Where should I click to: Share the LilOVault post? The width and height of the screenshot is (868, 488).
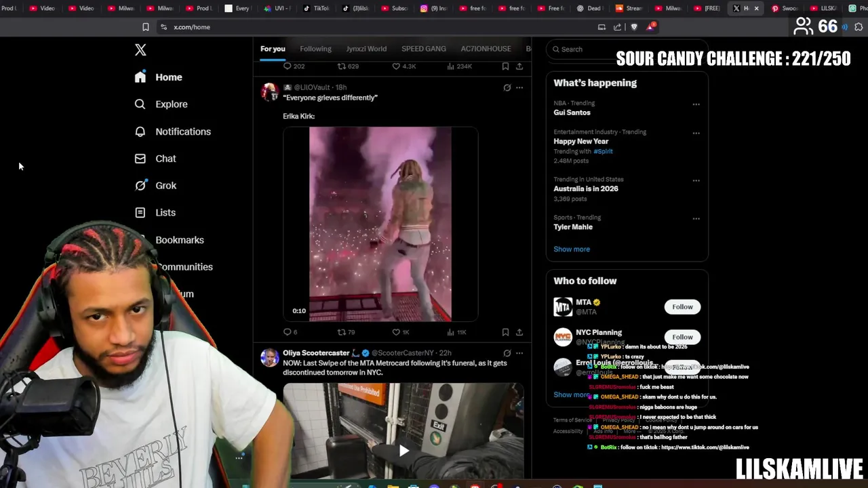tap(519, 332)
